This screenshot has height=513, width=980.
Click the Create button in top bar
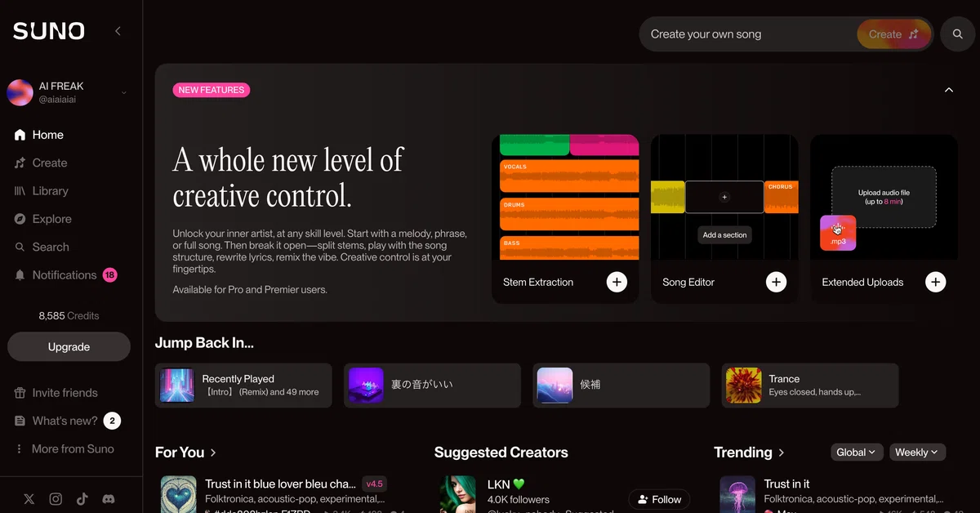[x=893, y=34]
